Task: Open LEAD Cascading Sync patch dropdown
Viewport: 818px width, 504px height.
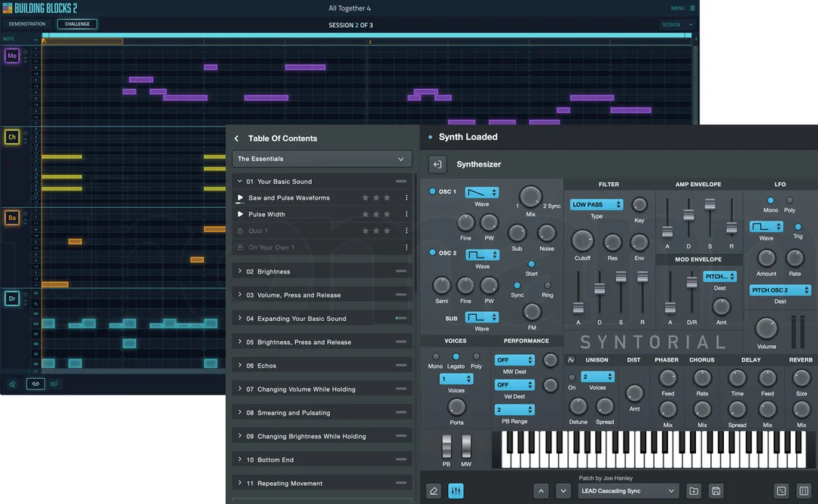Action: click(x=627, y=491)
